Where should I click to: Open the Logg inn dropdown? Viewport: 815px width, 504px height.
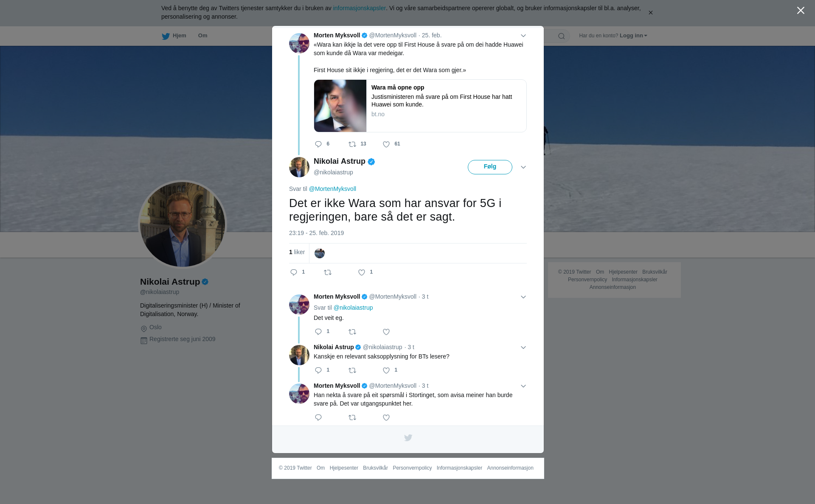point(633,36)
